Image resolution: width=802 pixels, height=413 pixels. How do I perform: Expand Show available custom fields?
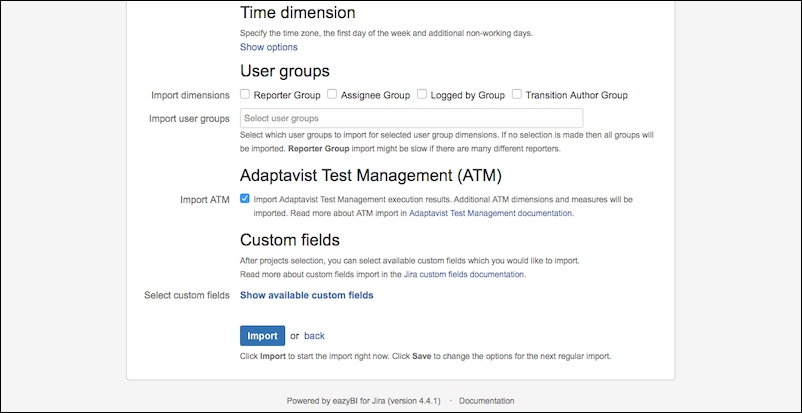click(306, 295)
